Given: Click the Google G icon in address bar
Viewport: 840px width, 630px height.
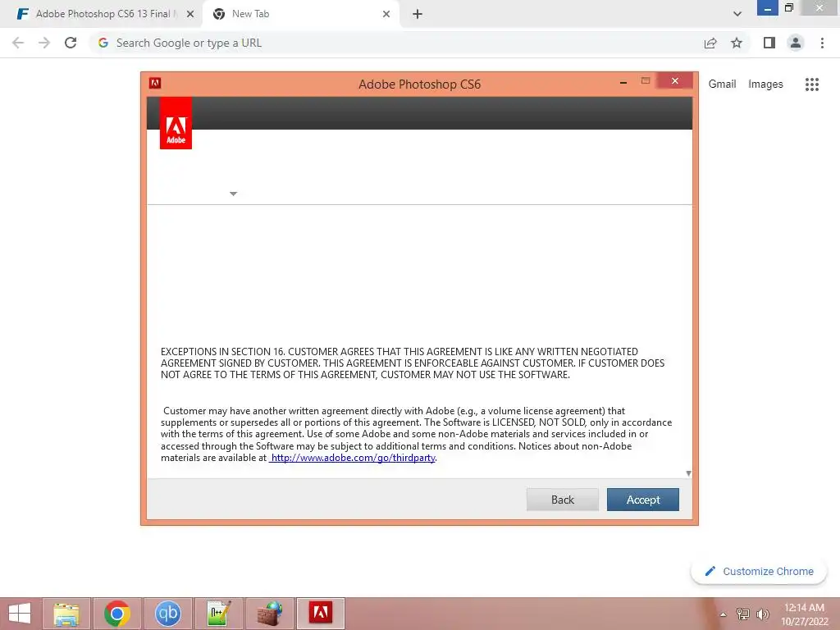Looking at the screenshot, I should (x=103, y=43).
